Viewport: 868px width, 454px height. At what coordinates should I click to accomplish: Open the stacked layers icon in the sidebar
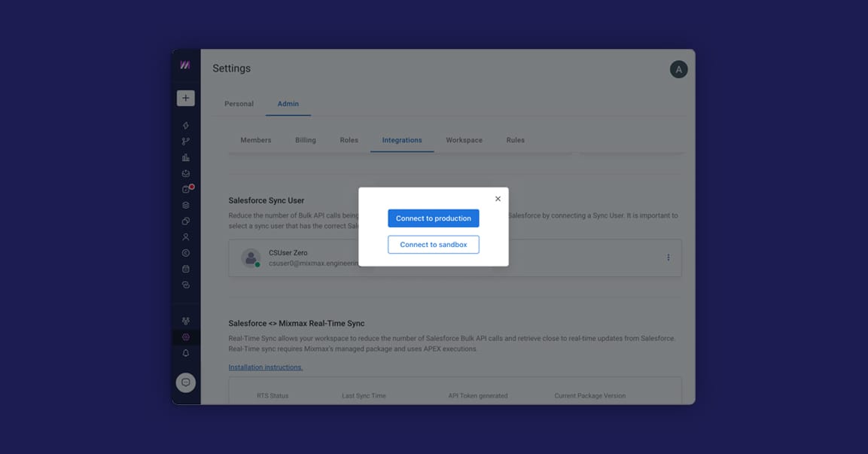coord(185,206)
